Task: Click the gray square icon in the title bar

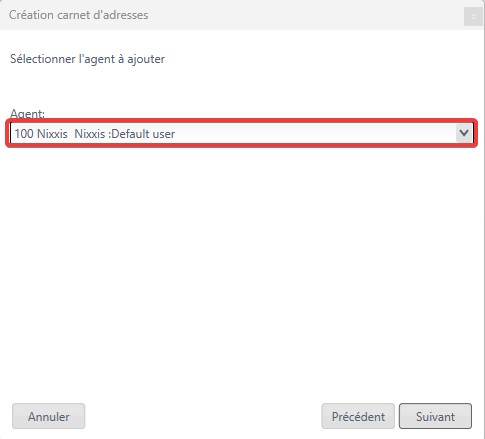Action: (473, 16)
